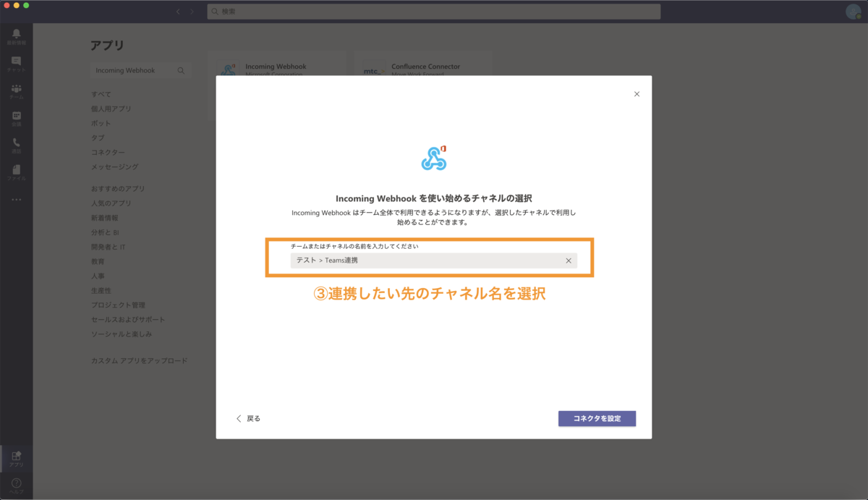
Task: Select 教育 category
Action: pyautogui.click(x=98, y=261)
